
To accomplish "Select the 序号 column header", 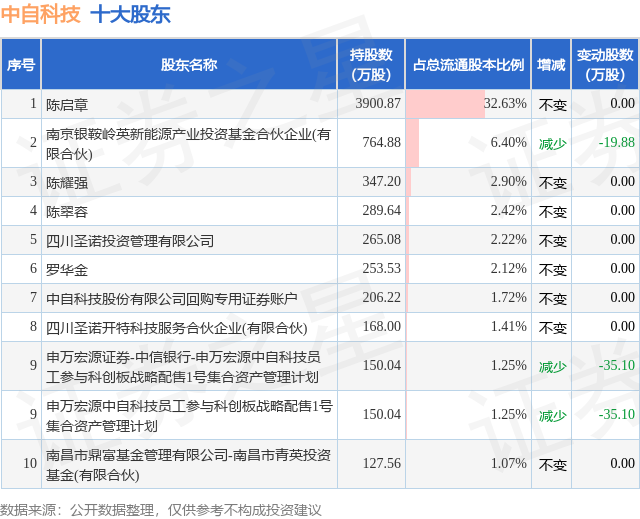I will pos(21,64).
